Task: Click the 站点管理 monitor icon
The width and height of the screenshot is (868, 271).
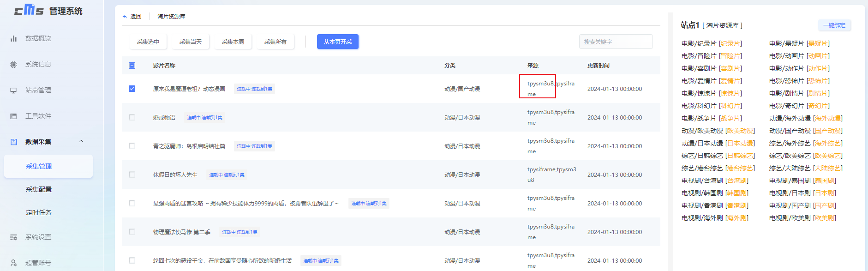Action: click(14, 90)
